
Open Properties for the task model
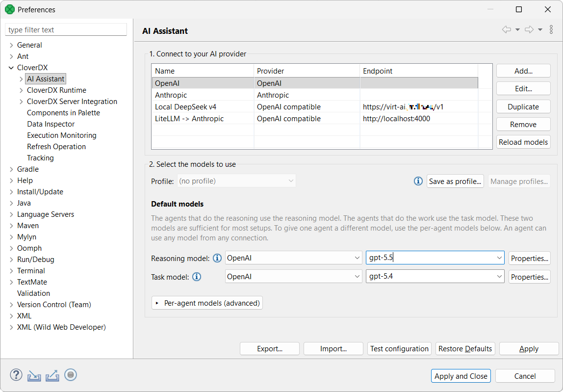(x=529, y=277)
